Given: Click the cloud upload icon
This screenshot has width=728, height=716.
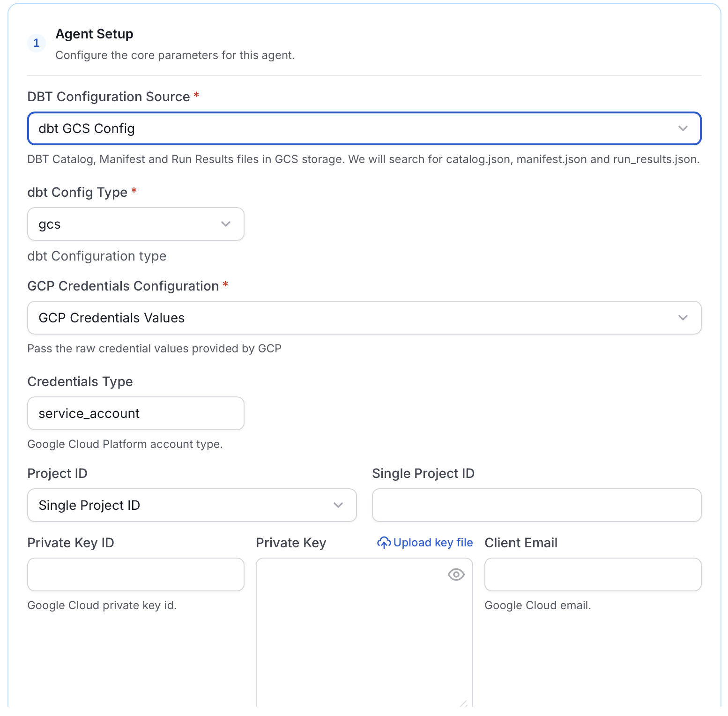Looking at the screenshot, I should 384,543.
